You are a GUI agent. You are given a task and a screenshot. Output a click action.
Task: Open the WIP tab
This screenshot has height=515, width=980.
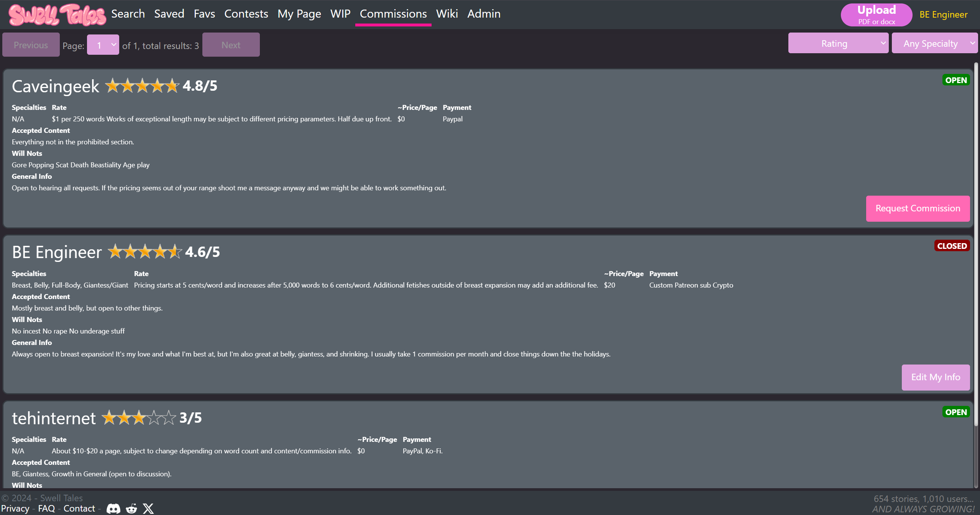340,14
